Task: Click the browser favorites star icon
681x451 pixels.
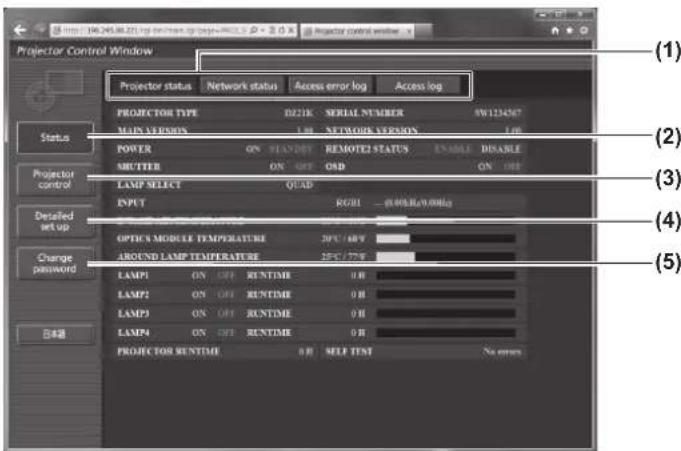Action: [569, 31]
